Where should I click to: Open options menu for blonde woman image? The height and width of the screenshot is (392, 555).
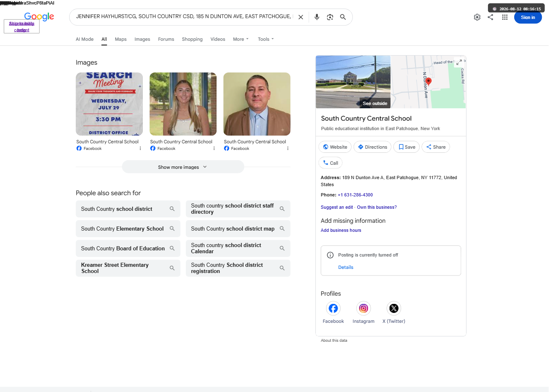(x=214, y=148)
